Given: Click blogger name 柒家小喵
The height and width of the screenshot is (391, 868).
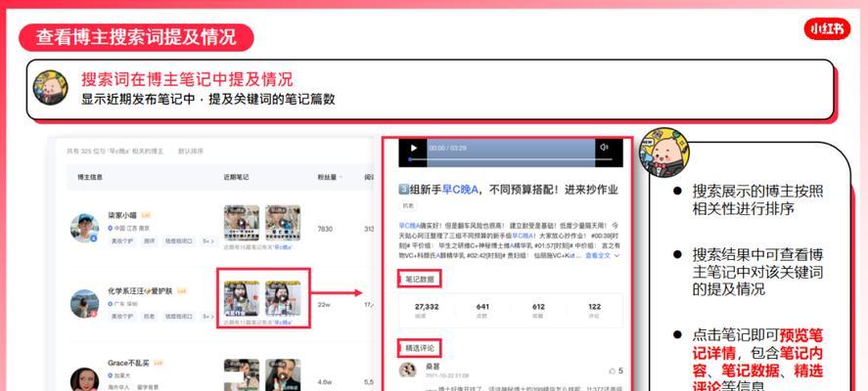Looking at the screenshot, I should (x=122, y=215).
